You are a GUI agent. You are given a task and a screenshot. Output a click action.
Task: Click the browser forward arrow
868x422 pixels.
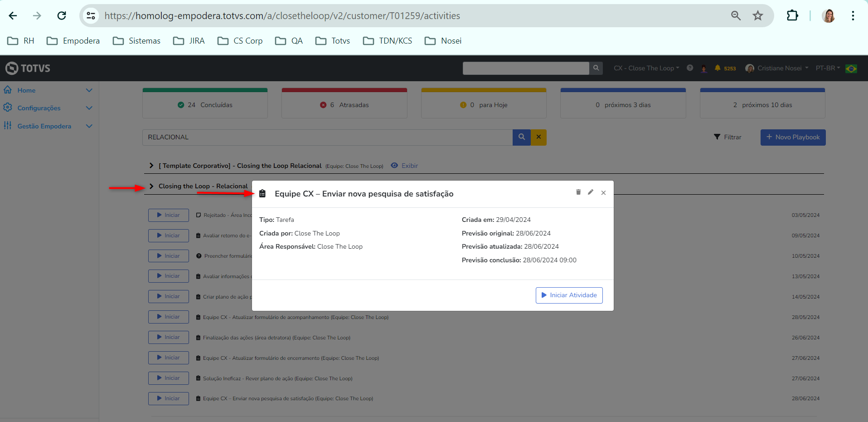pyautogui.click(x=37, y=16)
